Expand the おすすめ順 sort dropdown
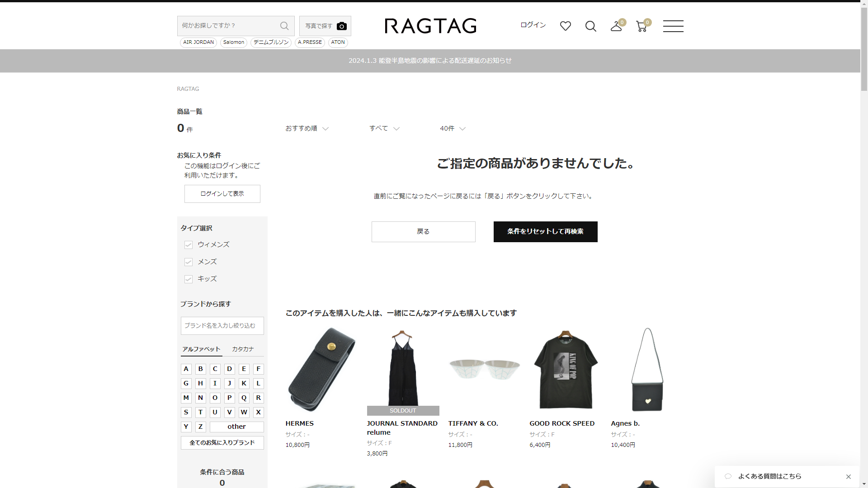The width and height of the screenshot is (868, 488). click(307, 129)
